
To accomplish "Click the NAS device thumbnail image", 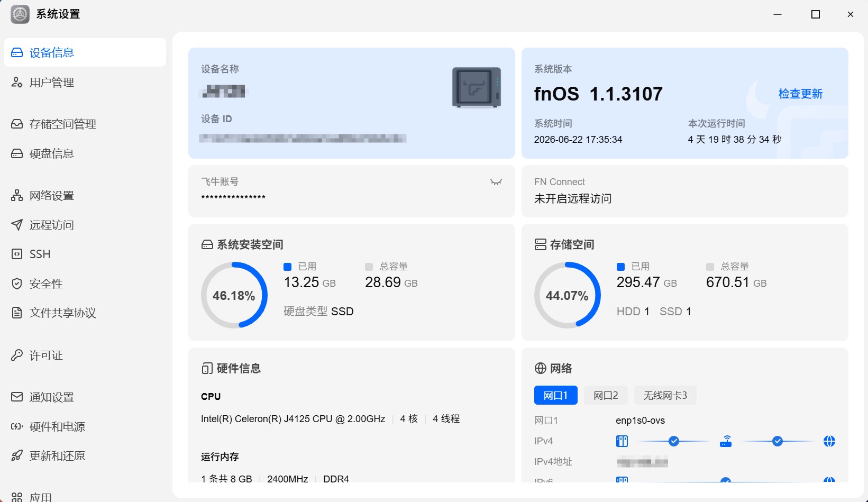I will (477, 87).
